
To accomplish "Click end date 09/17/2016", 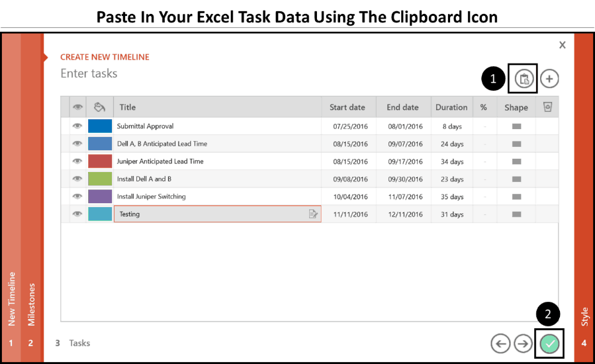I will click(x=405, y=161).
